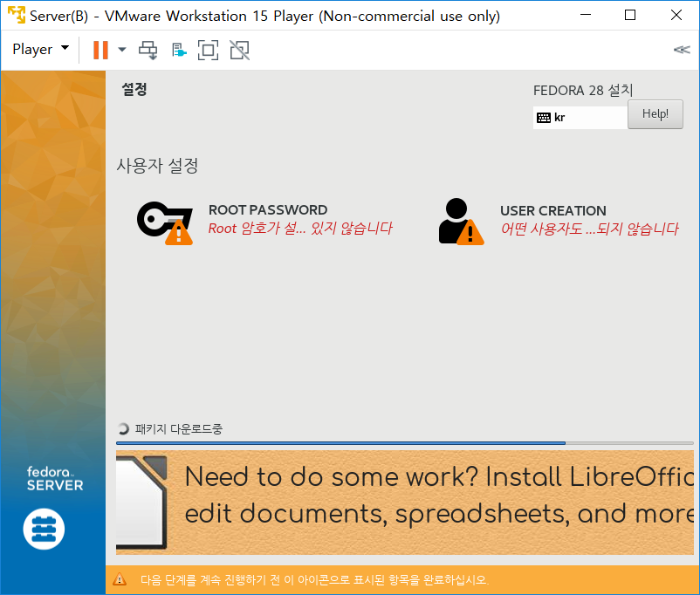Click the download spinner icon
The width and height of the screenshot is (700, 595).
[123, 429]
